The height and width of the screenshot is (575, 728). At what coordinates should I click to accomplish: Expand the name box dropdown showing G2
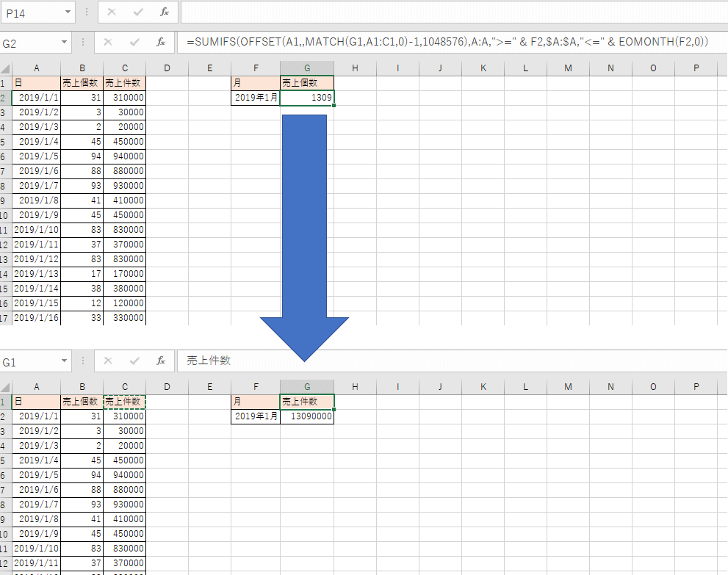(65, 43)
